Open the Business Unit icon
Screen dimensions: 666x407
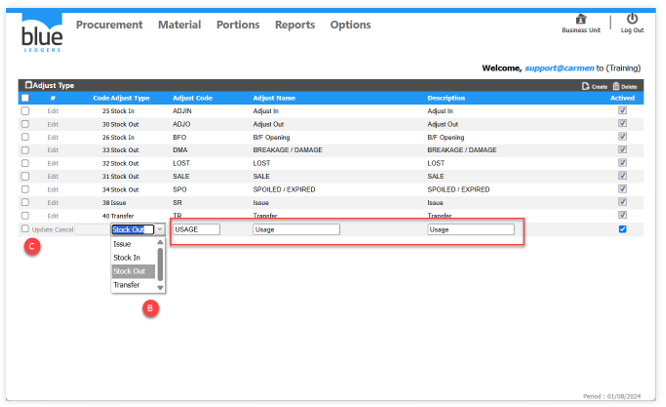[582, 20]
